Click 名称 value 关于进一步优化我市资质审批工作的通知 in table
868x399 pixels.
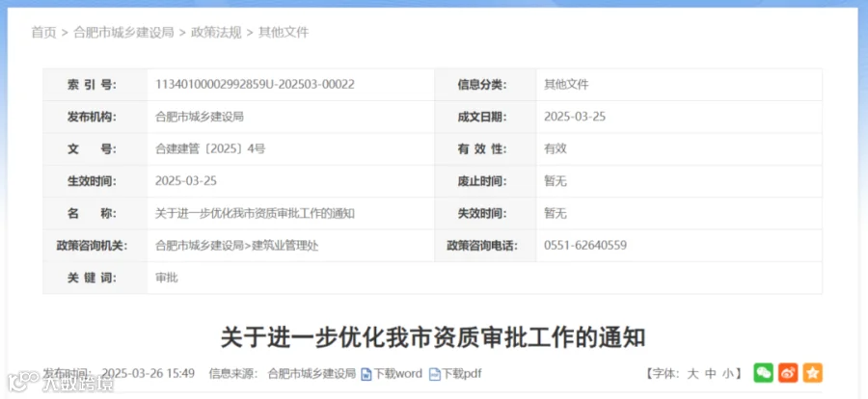256,213
